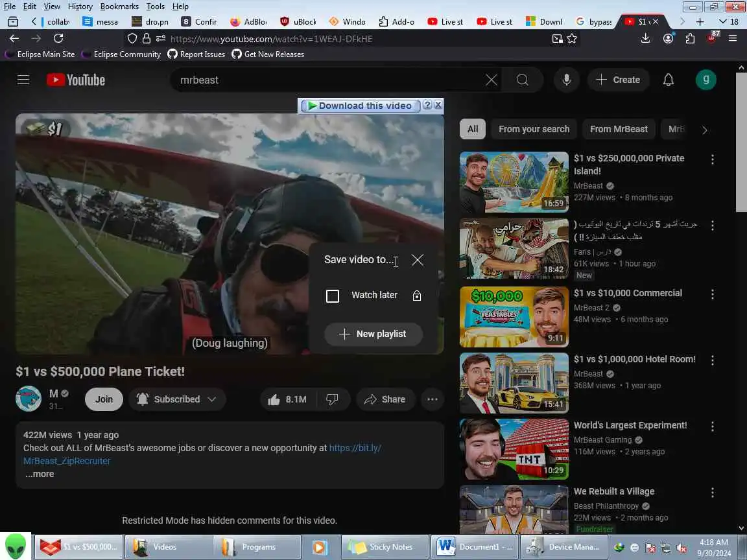Open YouTube notifications bell

coord(669,80)
